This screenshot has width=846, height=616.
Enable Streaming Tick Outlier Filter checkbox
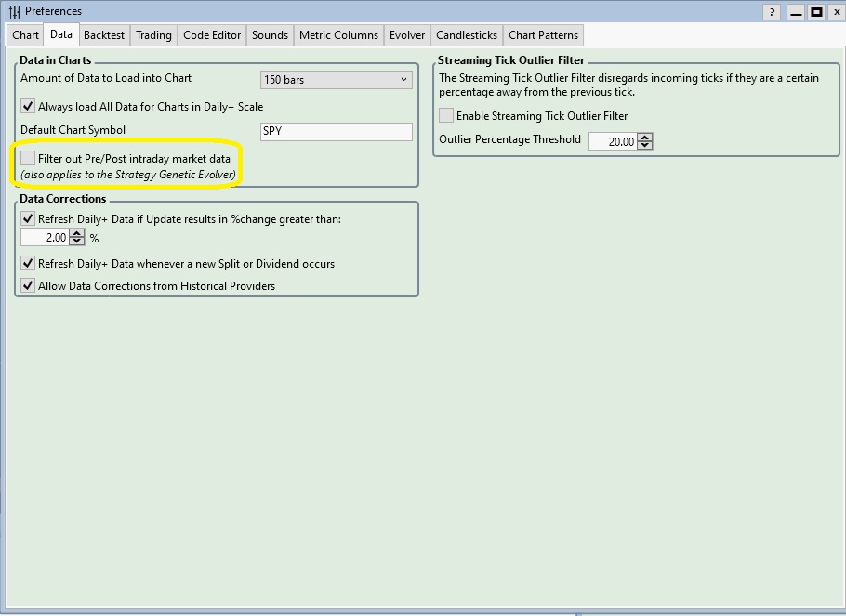446,116
